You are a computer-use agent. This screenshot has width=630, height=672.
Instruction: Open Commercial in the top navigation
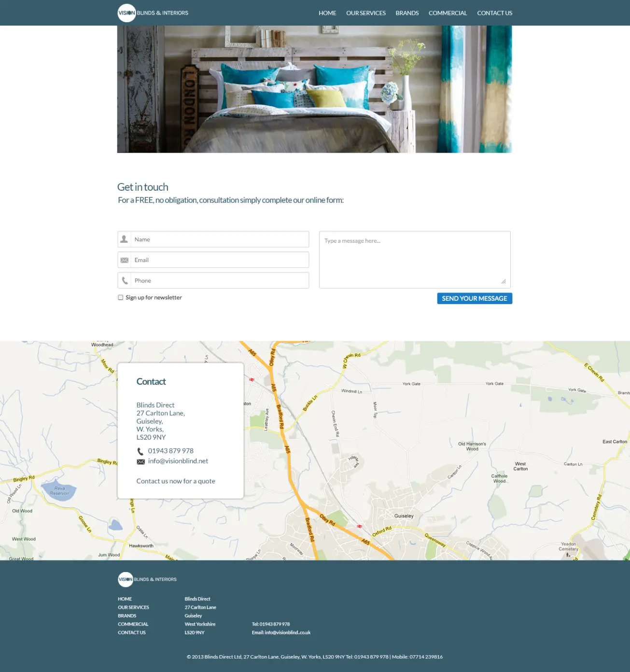point(448,13)
